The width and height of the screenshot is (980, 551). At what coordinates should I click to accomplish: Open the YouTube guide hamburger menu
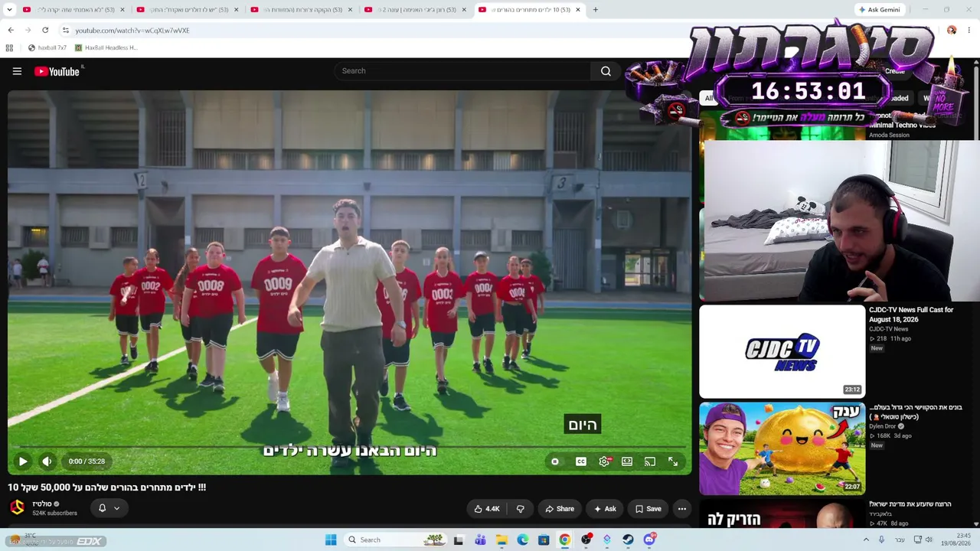click(17, 71)
